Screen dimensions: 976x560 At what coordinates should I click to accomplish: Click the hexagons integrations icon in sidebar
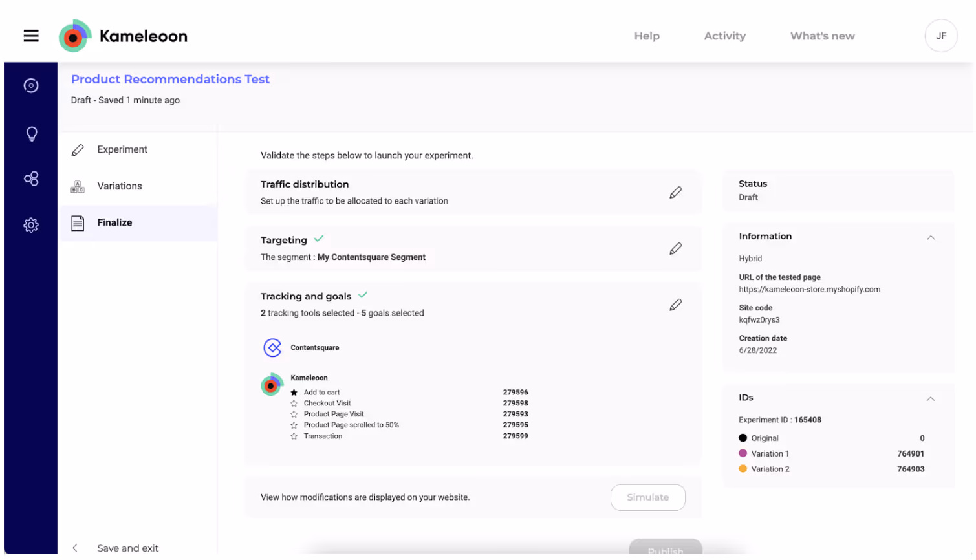point(30,178)
